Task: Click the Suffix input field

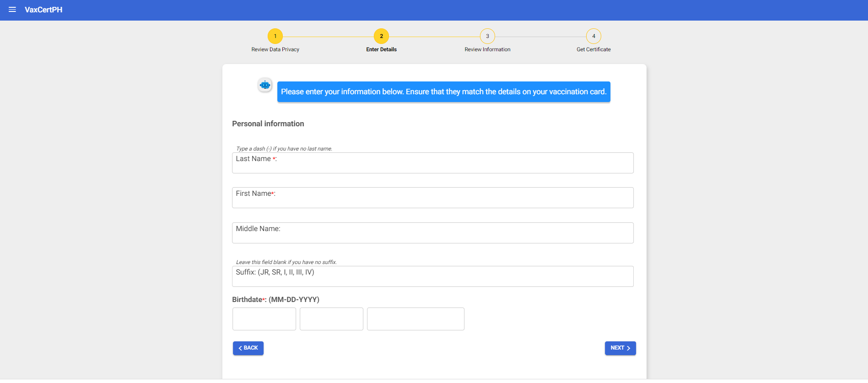Action: (433, 276)
